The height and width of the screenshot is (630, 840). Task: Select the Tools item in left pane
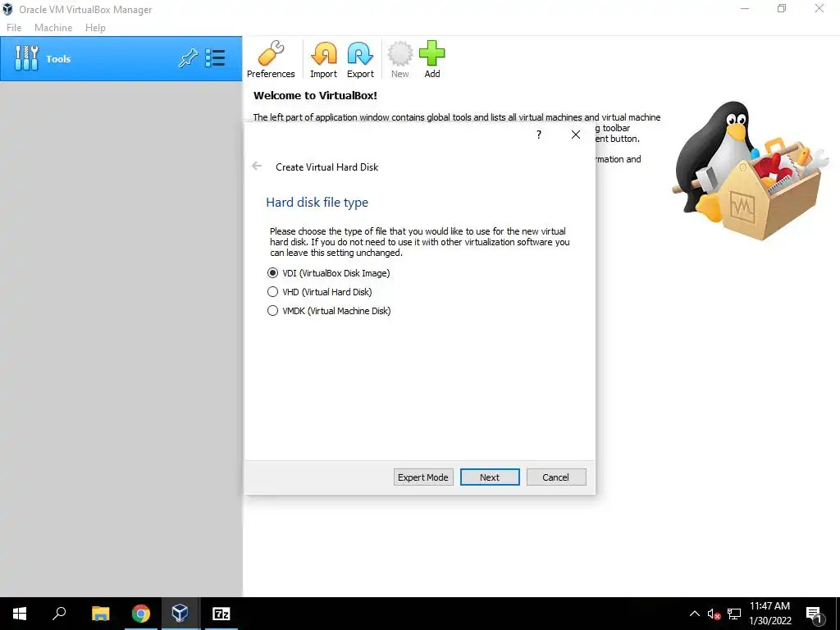coord(121,59)
